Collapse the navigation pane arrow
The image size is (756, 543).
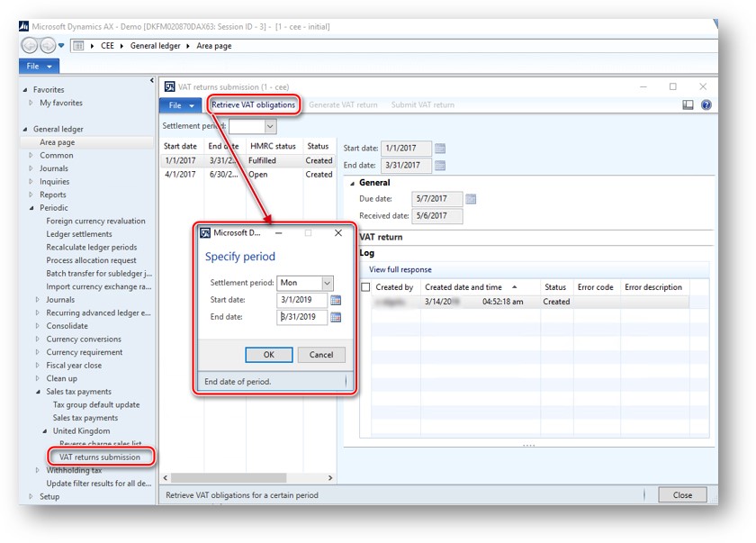152,80
